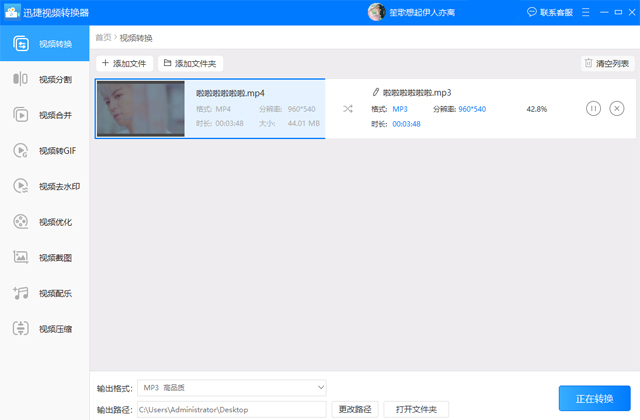Click the 输出路径 input field

pyautogui.click(x=232, y=409)
